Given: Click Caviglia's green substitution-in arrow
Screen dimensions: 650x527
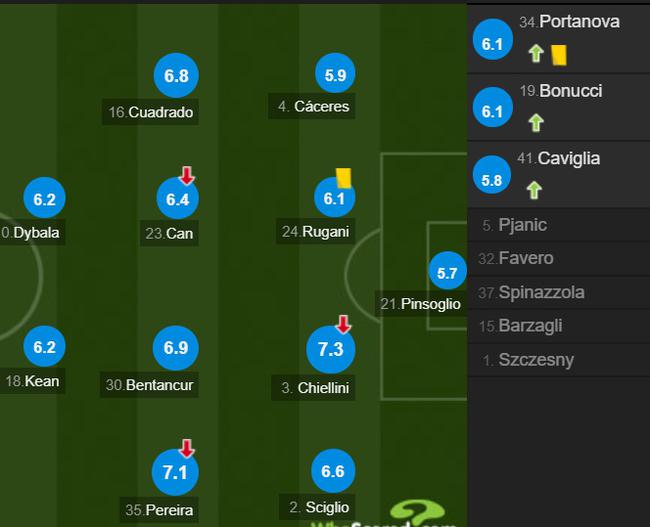Looking at the screenshot, I should pos(534,190).
